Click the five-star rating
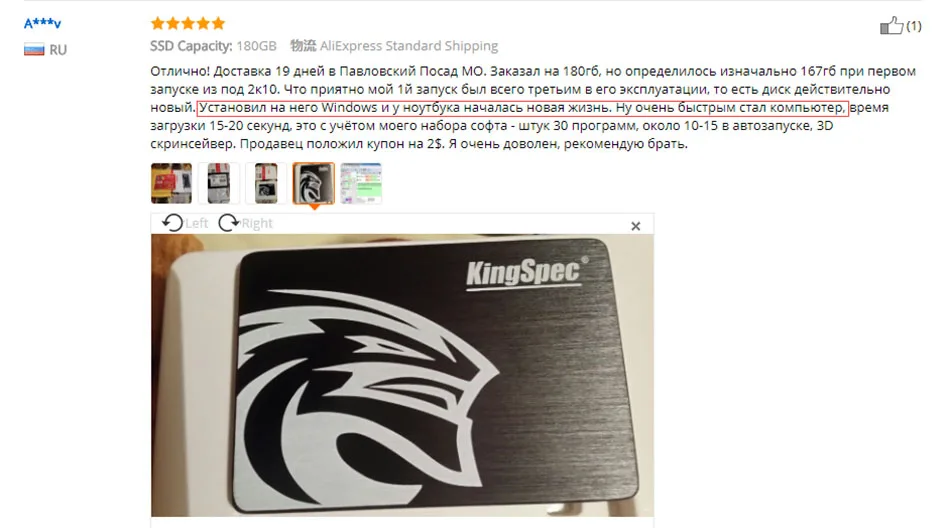Image resolution: width=950 pixels, height=528 pixels. [188, 24]
